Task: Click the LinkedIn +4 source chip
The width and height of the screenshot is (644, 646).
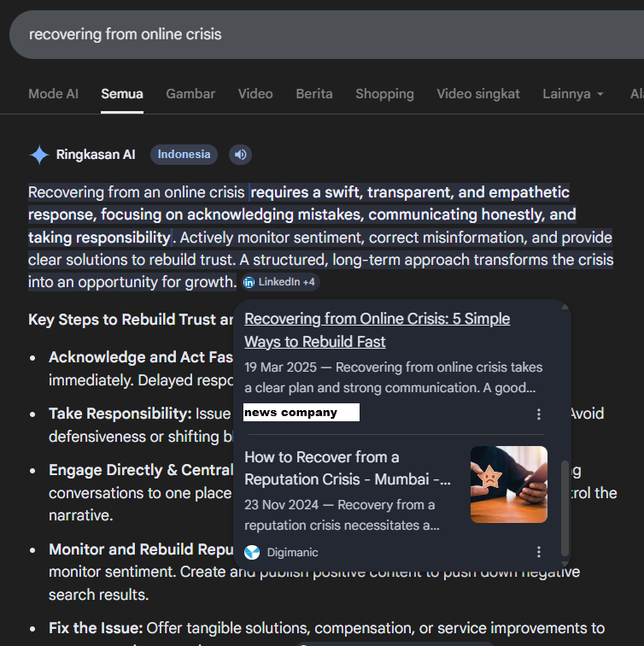Action: [x=279, y=282]
